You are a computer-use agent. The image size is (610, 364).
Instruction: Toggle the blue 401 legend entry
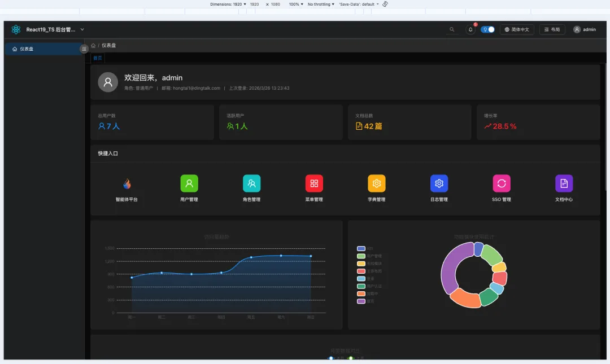click(364, 248)
